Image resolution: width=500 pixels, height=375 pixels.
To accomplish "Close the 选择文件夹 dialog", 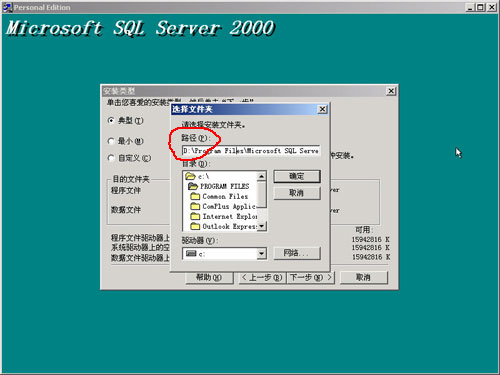I will 322,109.
